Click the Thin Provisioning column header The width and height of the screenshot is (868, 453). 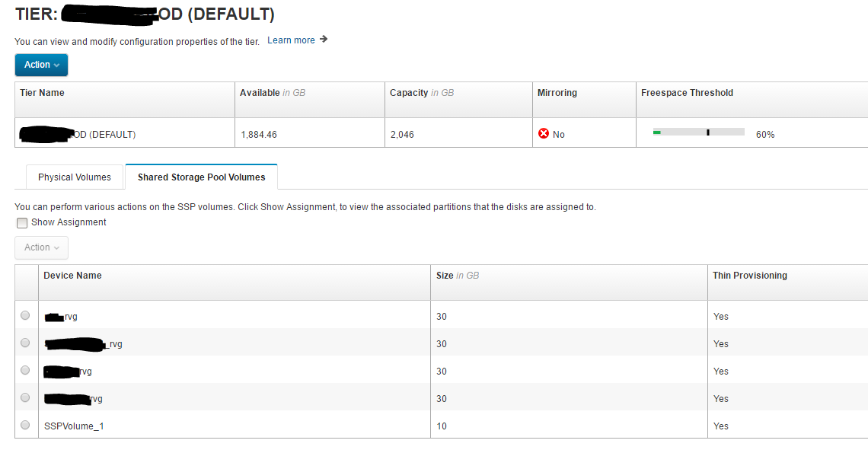(x=749, y=276)
